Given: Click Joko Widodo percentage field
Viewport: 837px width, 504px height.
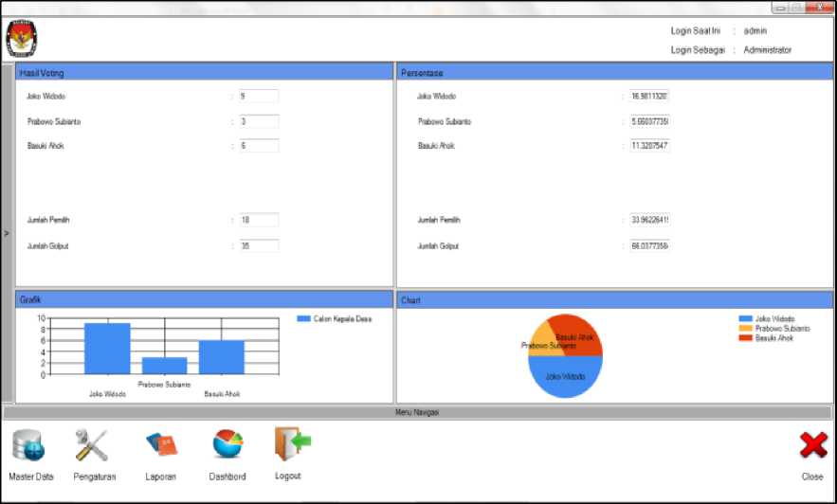Looking at the screenshot, I should point(650,97).
